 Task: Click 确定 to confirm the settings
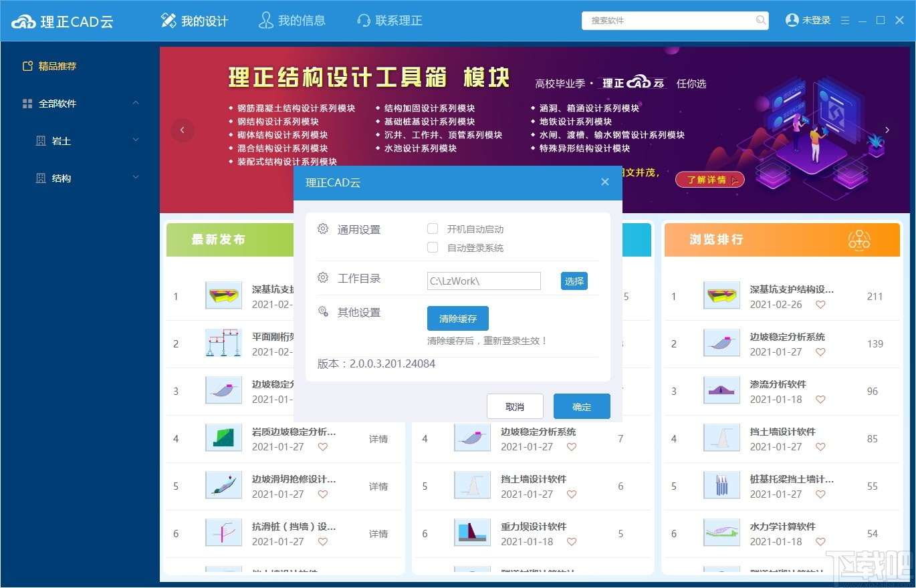pyautogui.click(x=581, y=406)
